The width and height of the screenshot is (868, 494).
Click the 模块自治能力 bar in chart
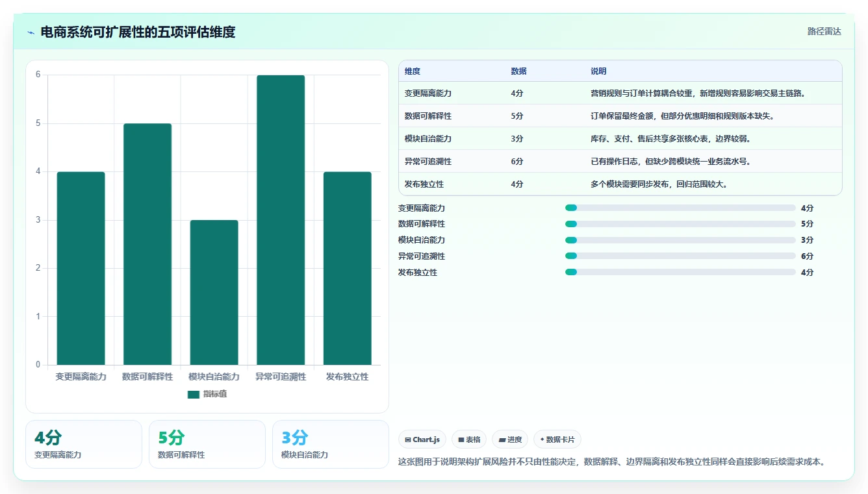click(x=214, y=293)
